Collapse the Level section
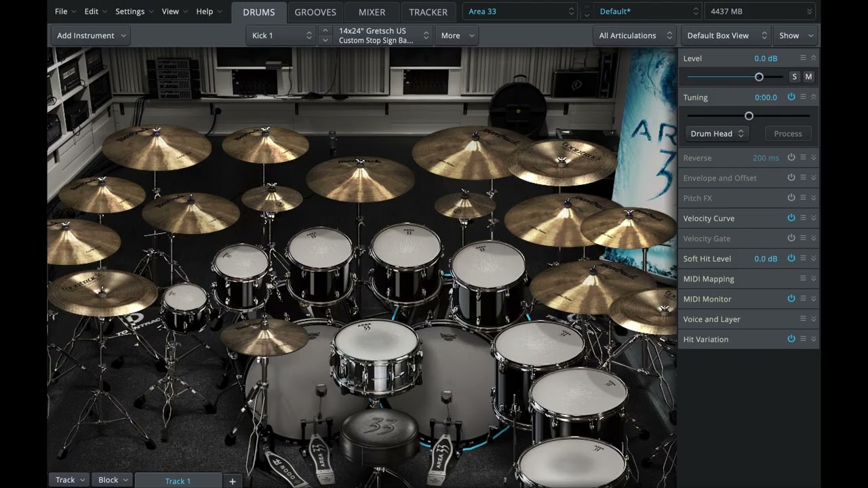The image size is (868, 488). (x=813, y=58)
